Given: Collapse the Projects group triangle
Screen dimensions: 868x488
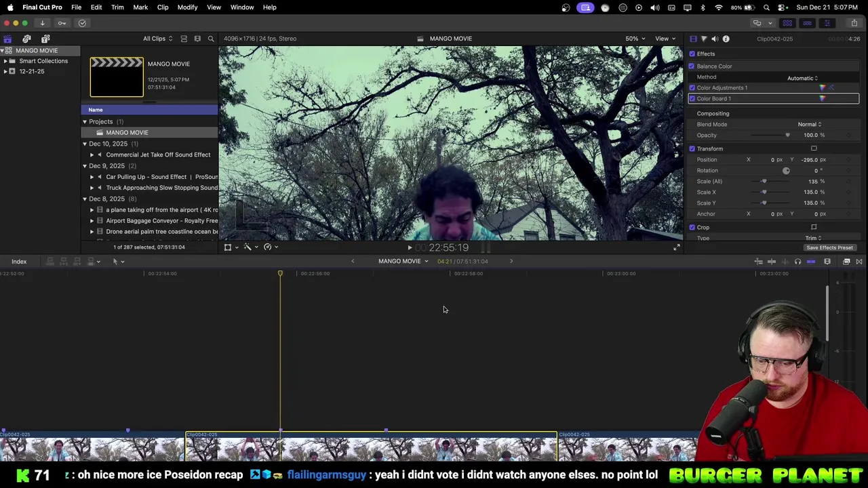Looking at the screenshot, I should [x=85, y=121].
